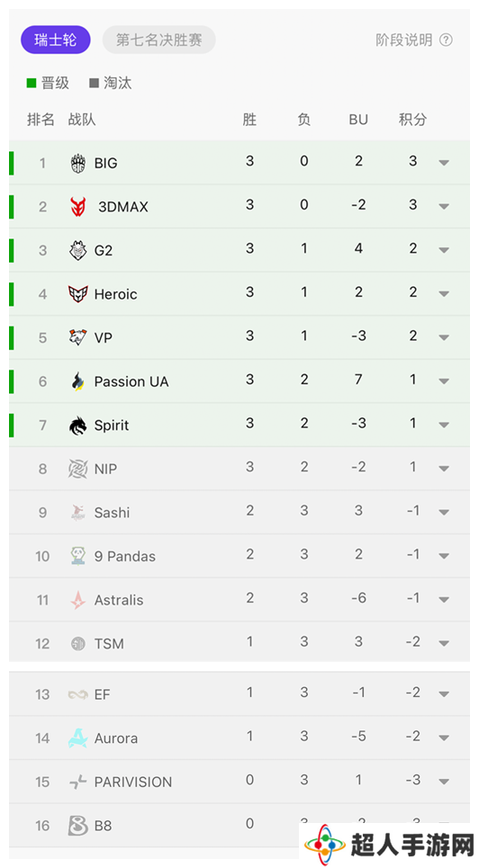Select the 瑞士轮 tab
The width and height of the screenshot is (479, 868).
(x=56, y=40)
